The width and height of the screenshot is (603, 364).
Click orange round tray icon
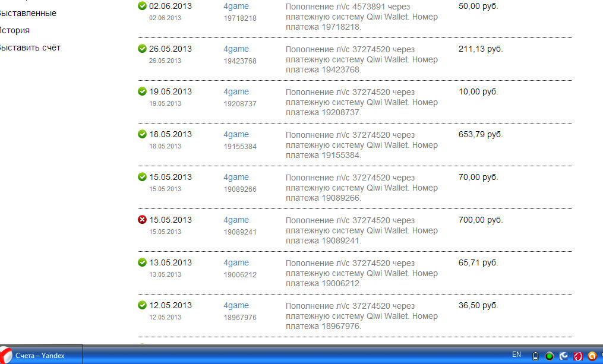click(592, 356)
